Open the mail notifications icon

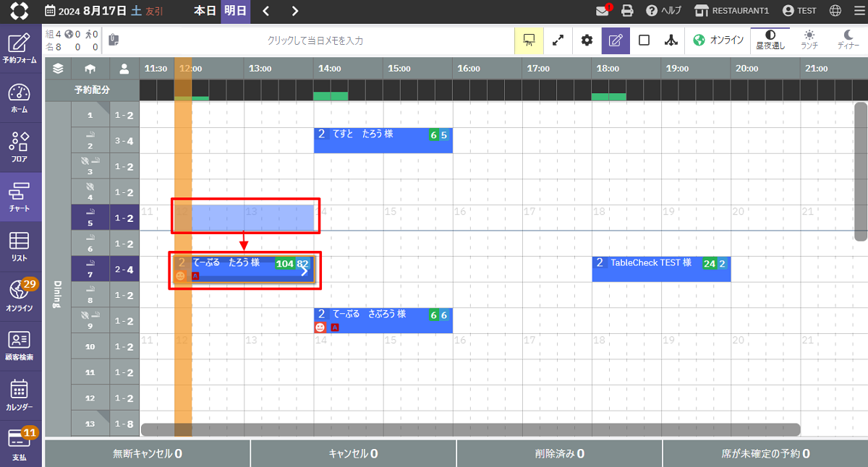coord(603,11)
